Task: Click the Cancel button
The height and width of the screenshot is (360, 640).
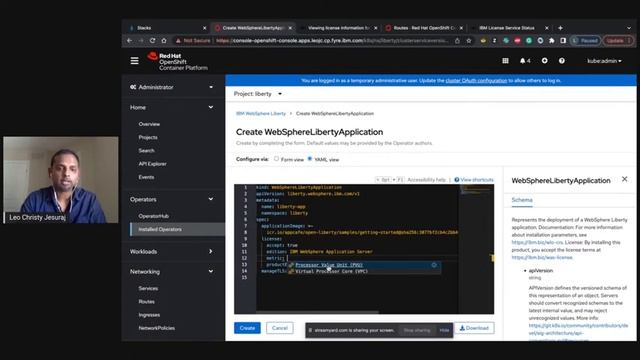Action: pyautogui.click(x=280, y=328)
